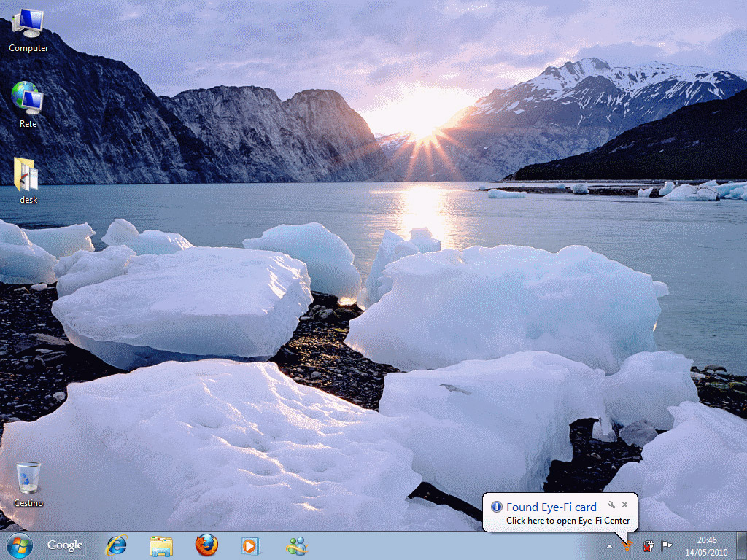747x560 pixels.
Task: Click "Found Eye-Fi card" notification title
Action: [551, 507]
